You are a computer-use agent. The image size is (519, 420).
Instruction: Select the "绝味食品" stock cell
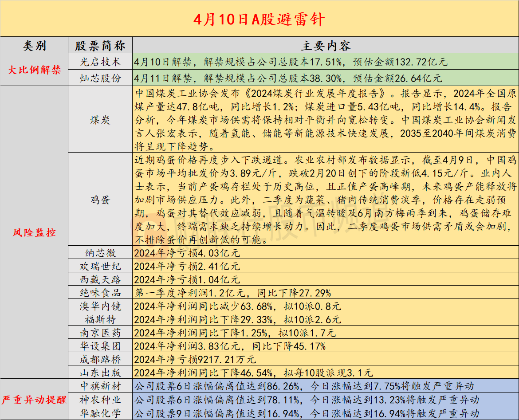click(x=100, y=293)
